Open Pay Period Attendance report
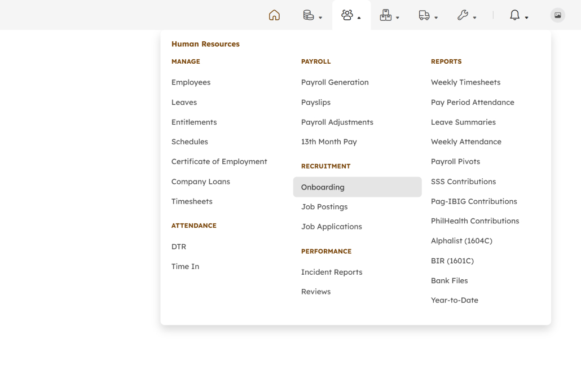This screenshot has width=581, height=392. (473, 102)
